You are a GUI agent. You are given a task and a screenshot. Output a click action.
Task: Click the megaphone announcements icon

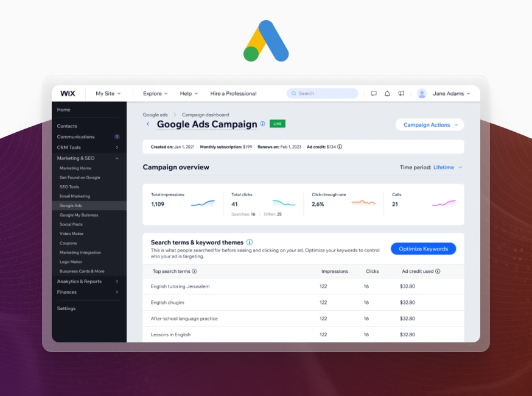click(x=401, y=93)
